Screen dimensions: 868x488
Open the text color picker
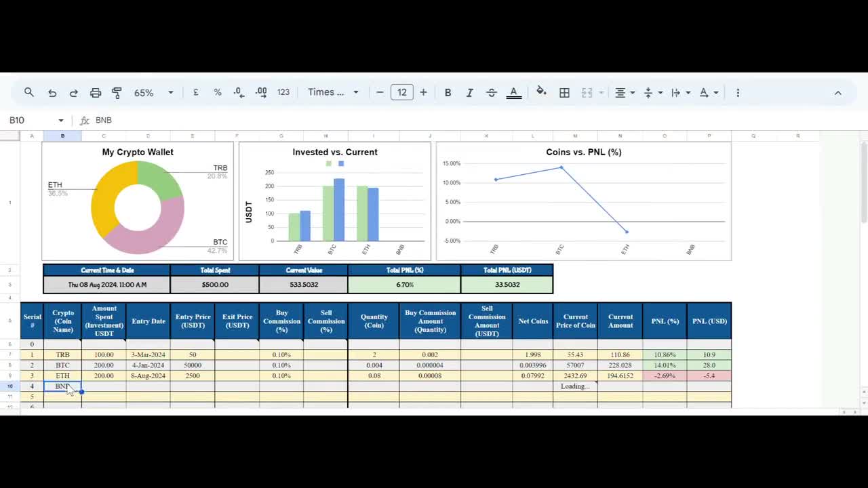[x=513, y=92]
